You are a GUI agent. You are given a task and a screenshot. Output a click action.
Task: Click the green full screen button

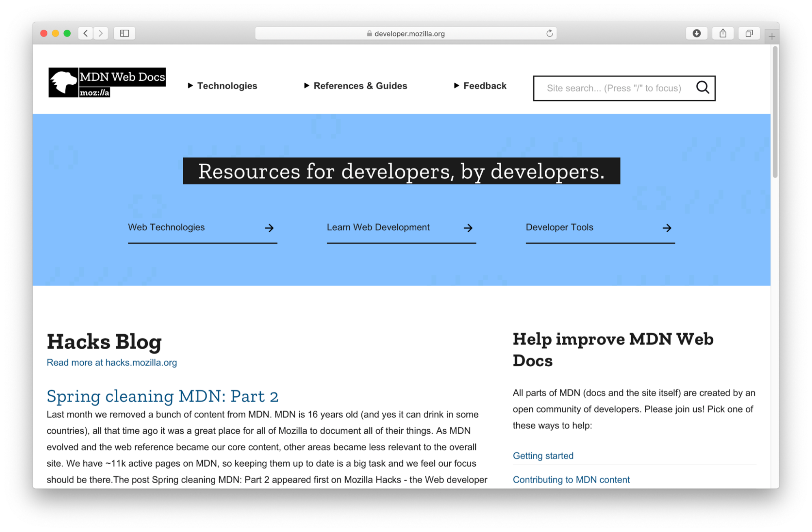click(67, 33)
